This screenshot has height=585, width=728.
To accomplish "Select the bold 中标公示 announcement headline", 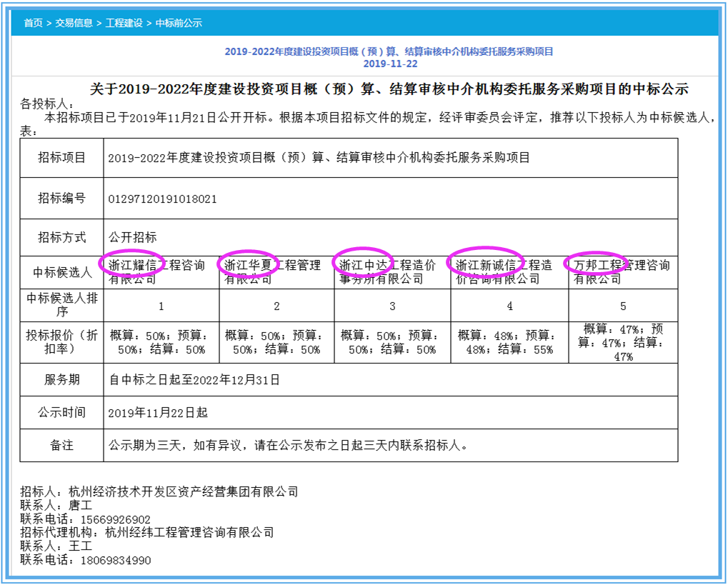I will 389,89.
